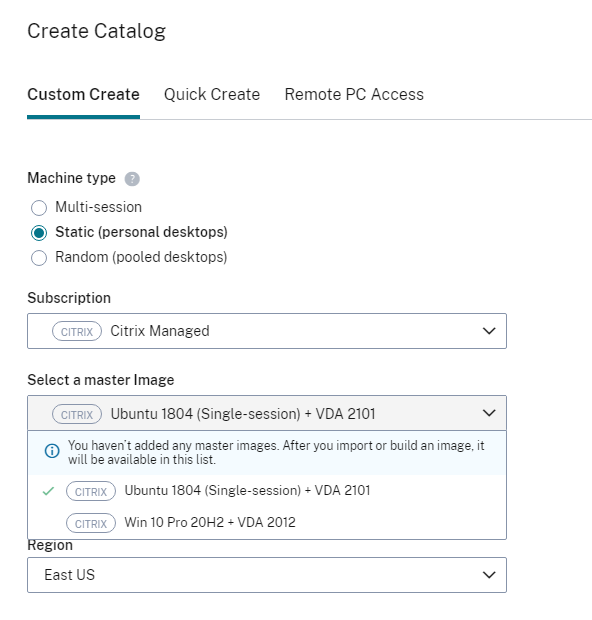Click the Citrix Managed subscription field

[x=267, y=331]
